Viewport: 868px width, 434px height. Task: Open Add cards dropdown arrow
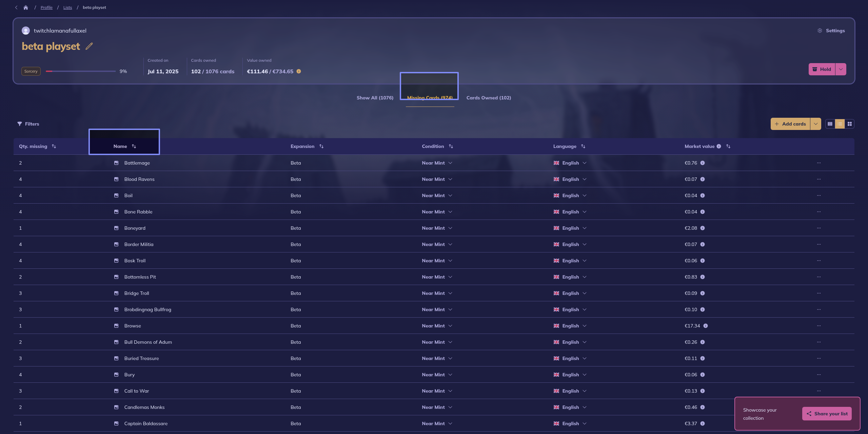816,124
